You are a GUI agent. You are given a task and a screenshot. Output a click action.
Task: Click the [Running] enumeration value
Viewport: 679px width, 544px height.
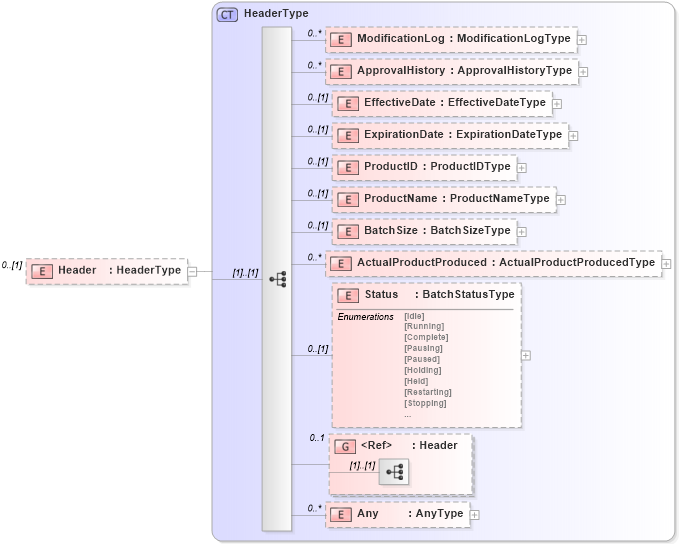pyautogui.click(x=424, y=327)
